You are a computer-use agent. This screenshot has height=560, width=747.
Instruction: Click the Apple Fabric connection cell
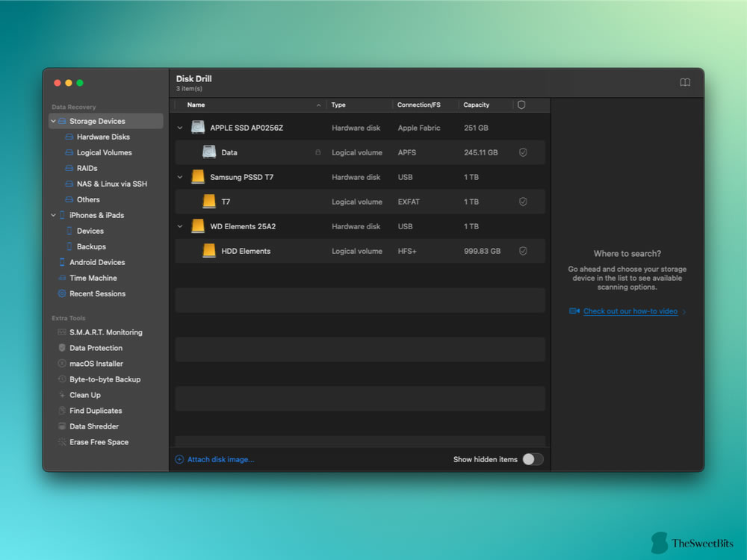click(x=419, y=128)
